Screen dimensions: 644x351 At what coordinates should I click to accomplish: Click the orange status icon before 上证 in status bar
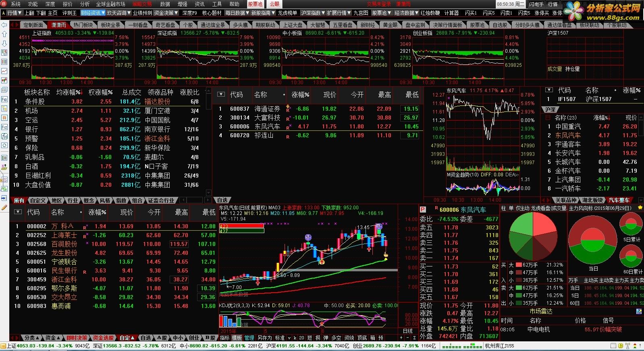[x=3, y=346]
